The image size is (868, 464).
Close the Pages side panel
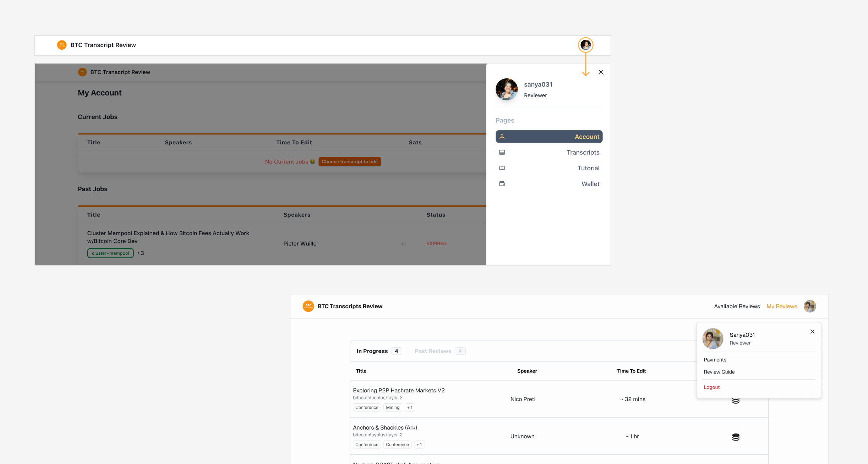(x=601, y=72)
